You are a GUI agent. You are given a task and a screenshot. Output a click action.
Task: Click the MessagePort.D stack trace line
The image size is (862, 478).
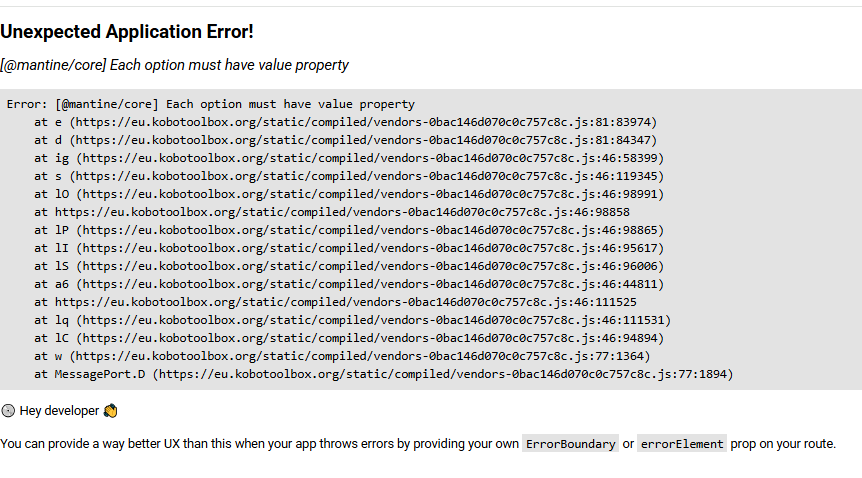click(x=384, y=374)
